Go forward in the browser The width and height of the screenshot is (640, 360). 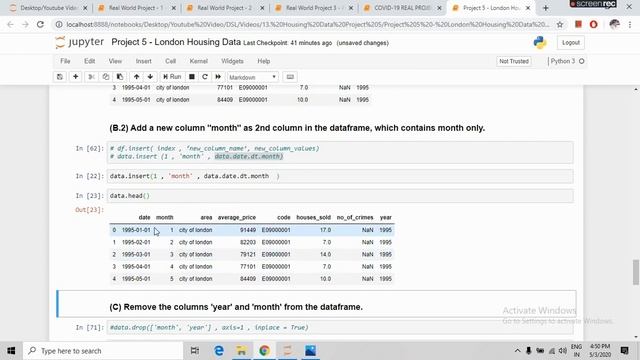(25, 24)
